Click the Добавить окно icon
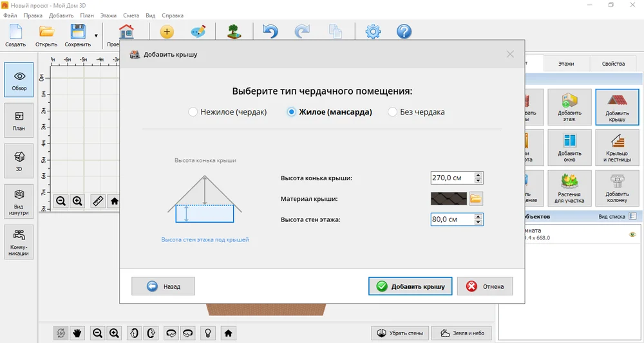The height and width of the screenshot is (343, 644). pyautogui.click(x=569, y=148)
